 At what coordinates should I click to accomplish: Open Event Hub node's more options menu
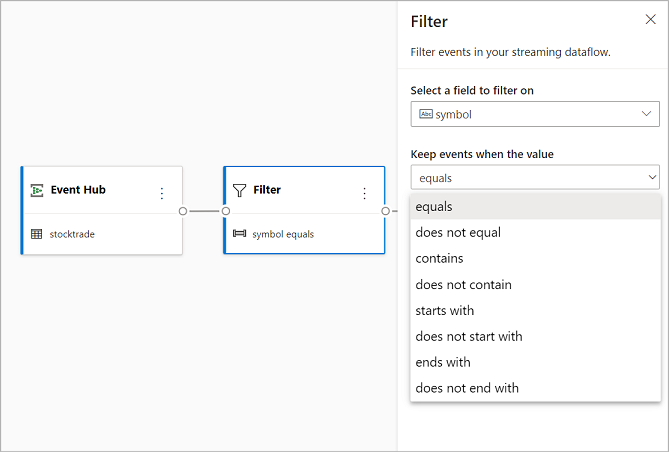162,193
